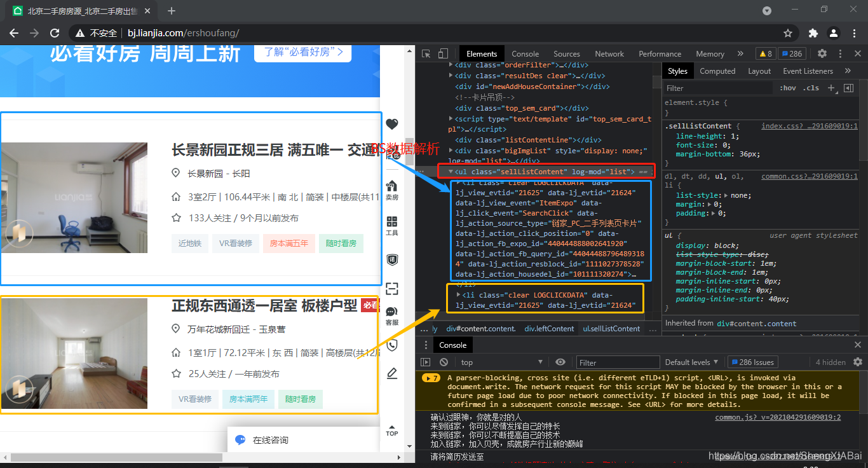Click the browser back arrow
Screen dimensions: 868x468
14,33
